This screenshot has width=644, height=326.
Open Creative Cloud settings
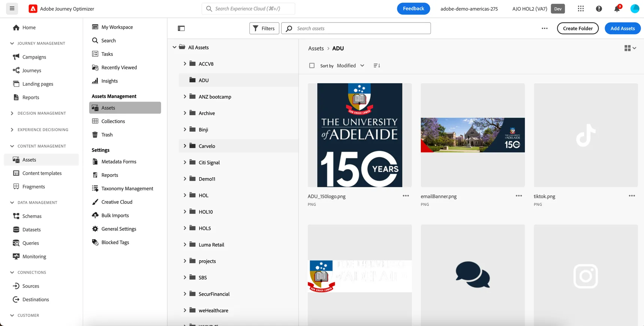[x=117, y=202]
